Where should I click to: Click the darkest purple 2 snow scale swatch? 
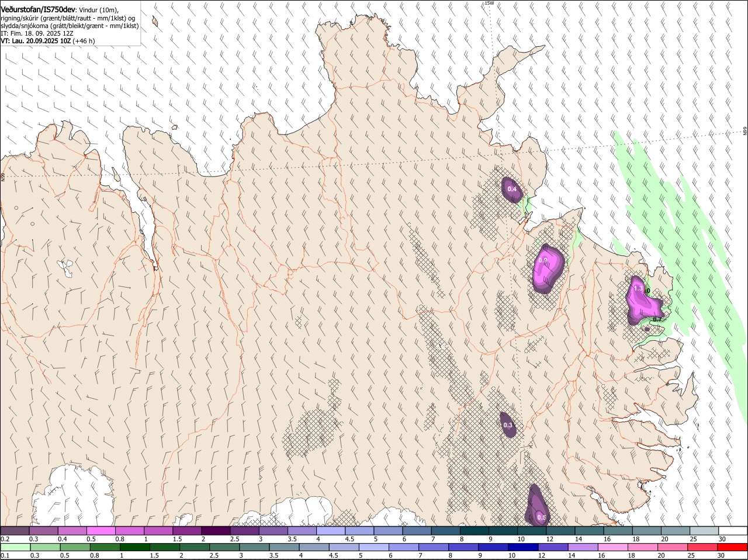coord(216,531)
